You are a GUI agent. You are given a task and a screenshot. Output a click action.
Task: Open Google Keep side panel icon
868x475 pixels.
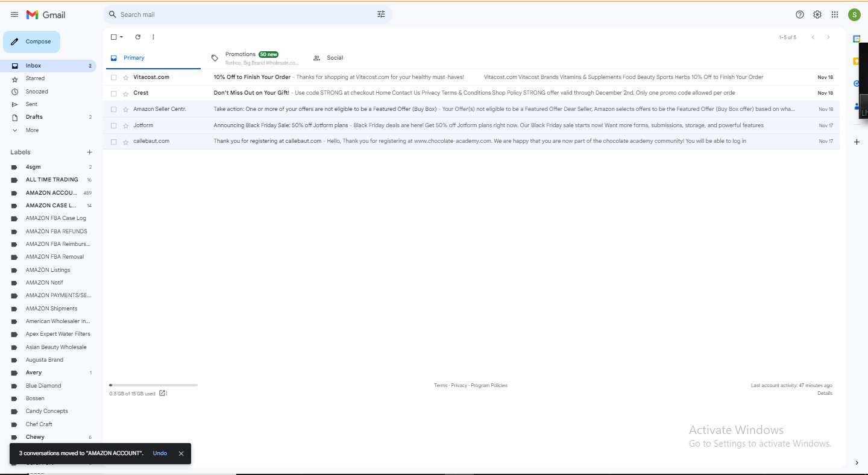[857, 61]
